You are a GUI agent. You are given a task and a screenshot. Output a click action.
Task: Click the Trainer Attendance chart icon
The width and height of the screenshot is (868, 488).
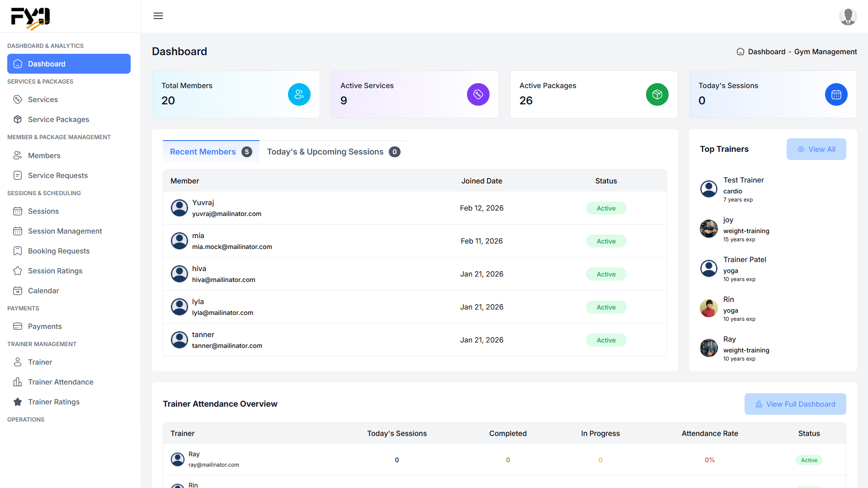(18, 382)
